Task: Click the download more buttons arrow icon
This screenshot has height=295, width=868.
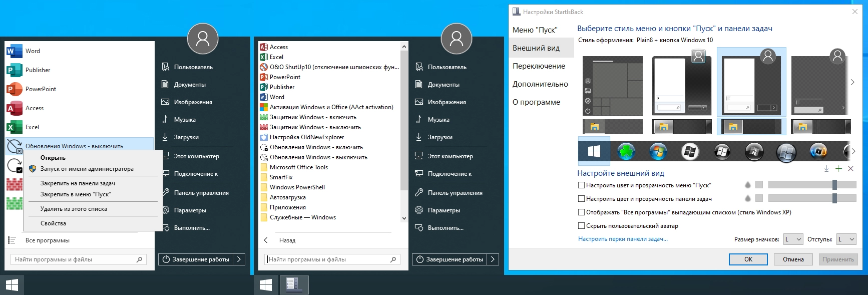Action: coord(826,169)
